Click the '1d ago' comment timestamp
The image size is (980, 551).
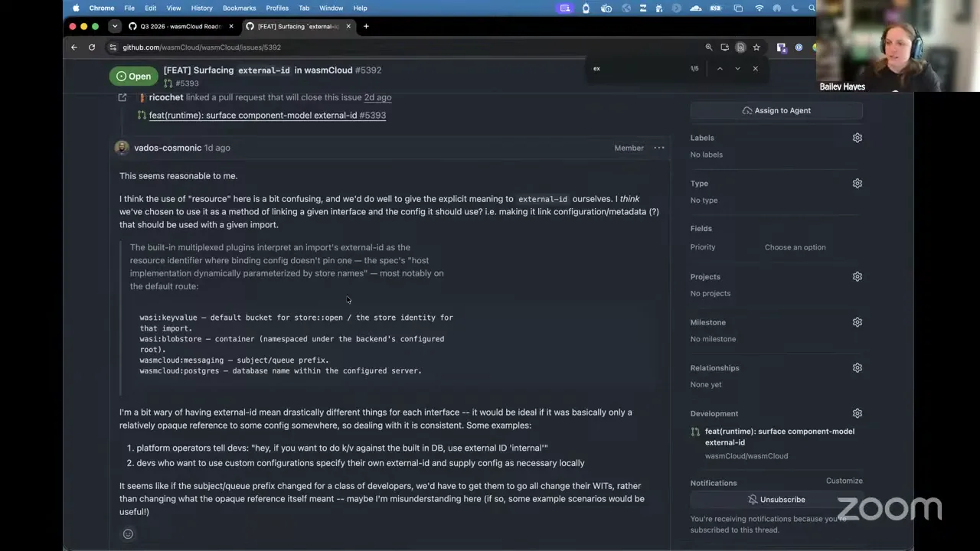[x=217, y=148]
